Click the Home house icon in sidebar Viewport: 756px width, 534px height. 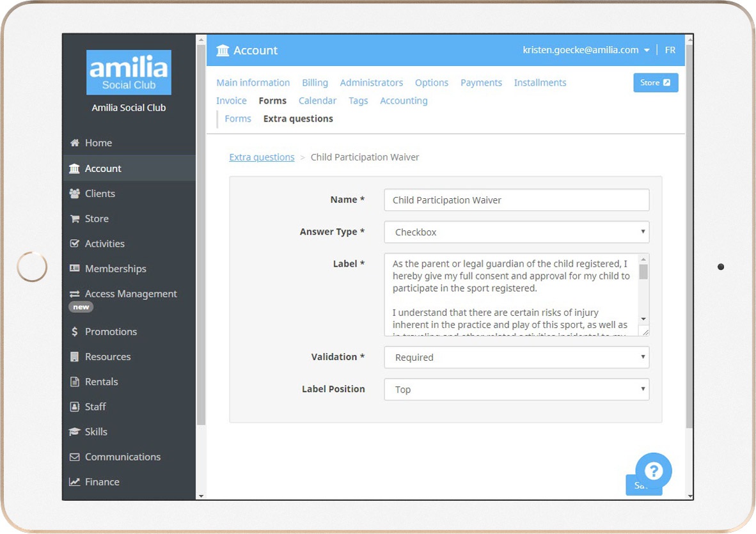pyautogui.click(x=74, y=143)
